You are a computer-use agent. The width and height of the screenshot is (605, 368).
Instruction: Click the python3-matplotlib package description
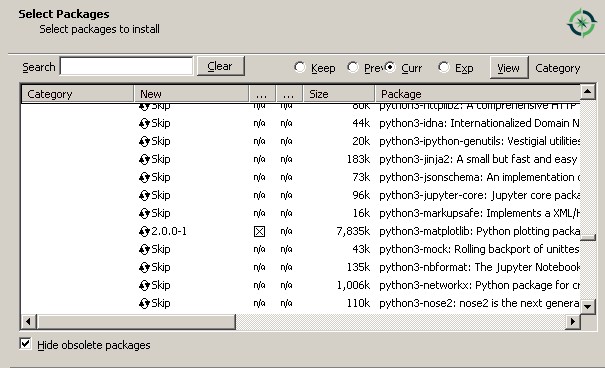479,231
